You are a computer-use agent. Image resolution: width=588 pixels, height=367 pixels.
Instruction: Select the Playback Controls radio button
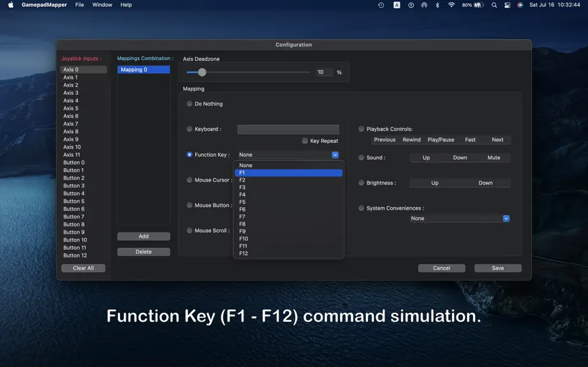(361, 129)
